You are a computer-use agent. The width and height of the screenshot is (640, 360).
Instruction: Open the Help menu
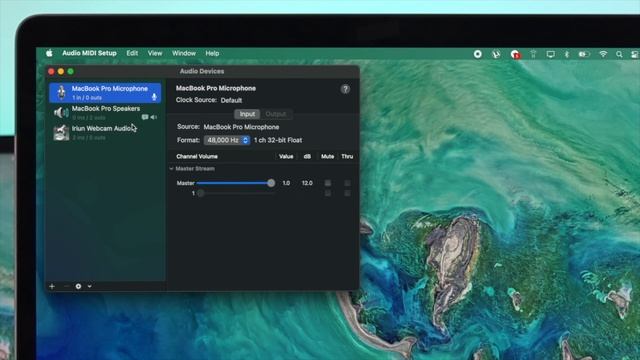pos(212,53)
